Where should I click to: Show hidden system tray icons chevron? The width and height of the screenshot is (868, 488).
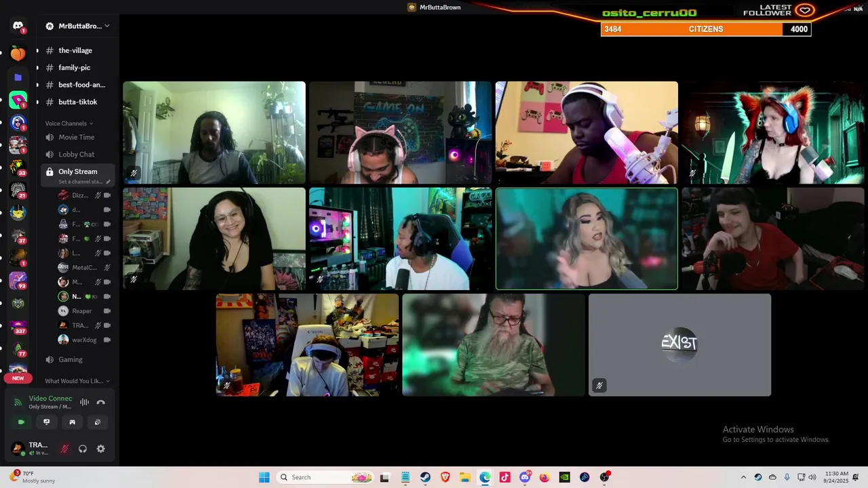[743, 477]
